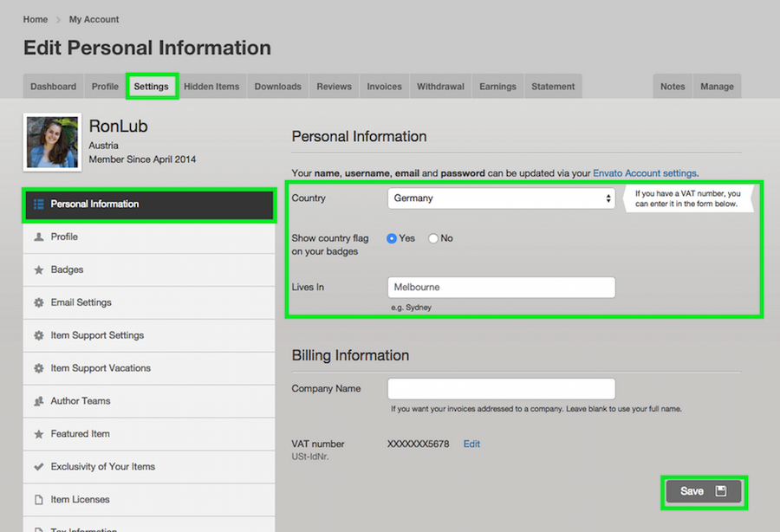Open the Withdrawal tab
780x532 pixels.
tap(440, 87)
